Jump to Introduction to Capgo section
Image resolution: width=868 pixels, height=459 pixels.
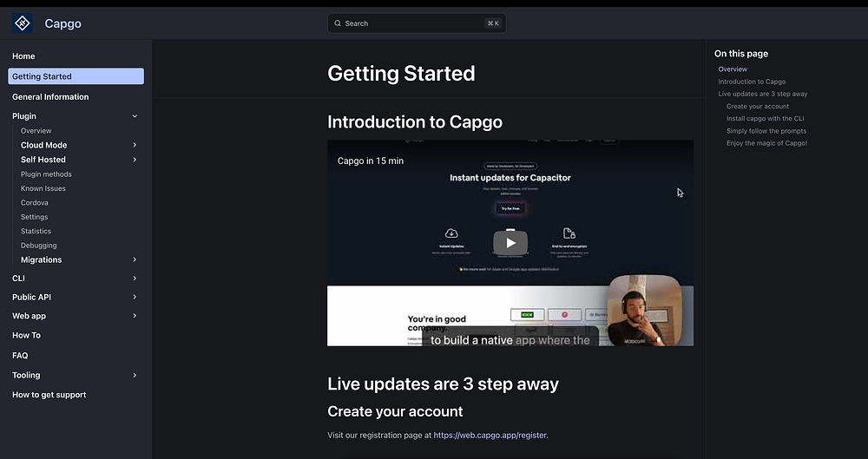click(752, 82)
